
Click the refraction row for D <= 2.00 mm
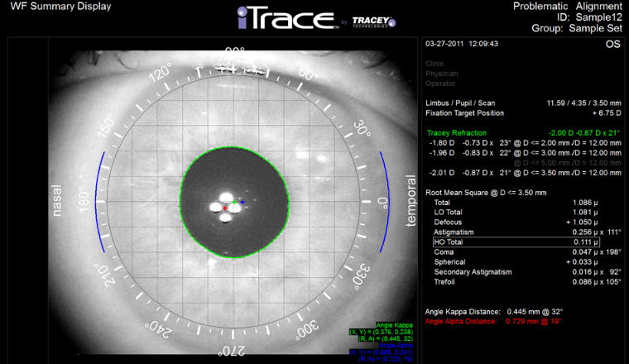[x=525, y=143]
